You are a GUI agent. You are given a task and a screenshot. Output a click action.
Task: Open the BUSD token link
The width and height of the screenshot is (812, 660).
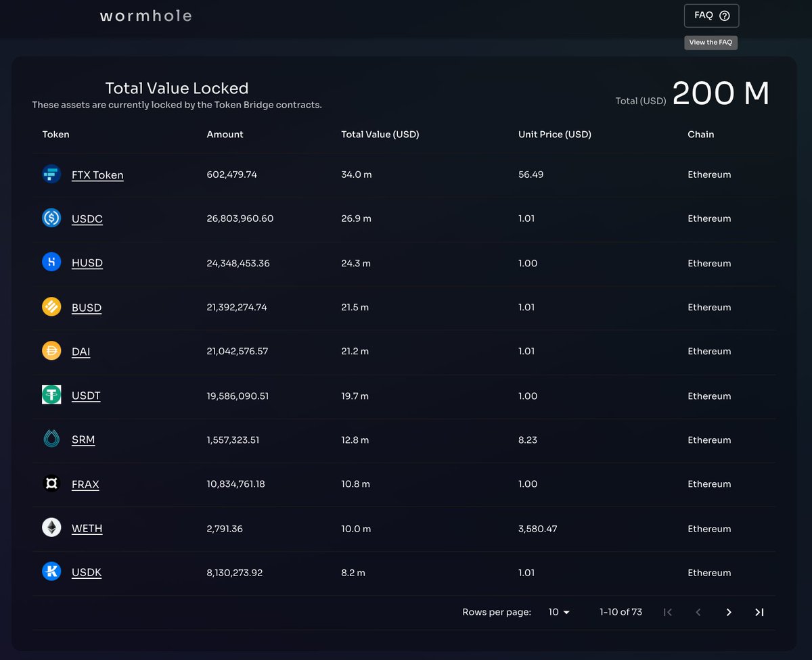(87, 308)
